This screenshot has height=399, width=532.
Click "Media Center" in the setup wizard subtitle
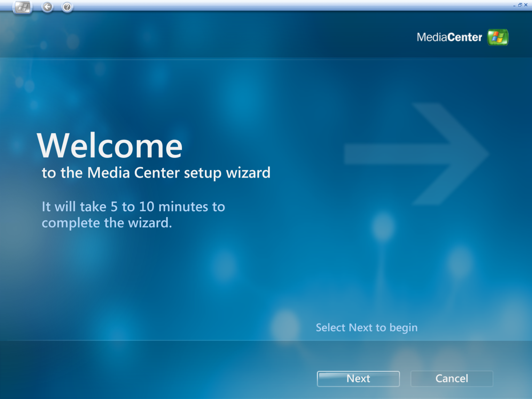133,173
